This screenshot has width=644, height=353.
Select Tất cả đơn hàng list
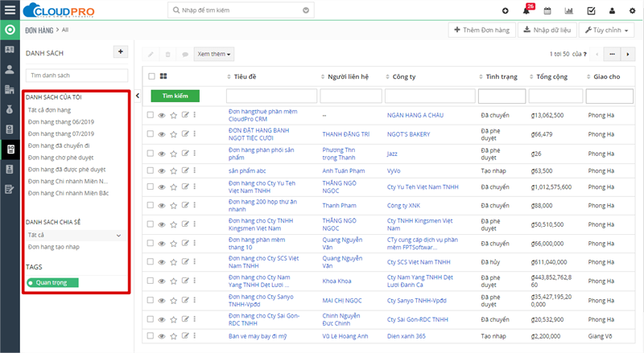click(49, 110)
